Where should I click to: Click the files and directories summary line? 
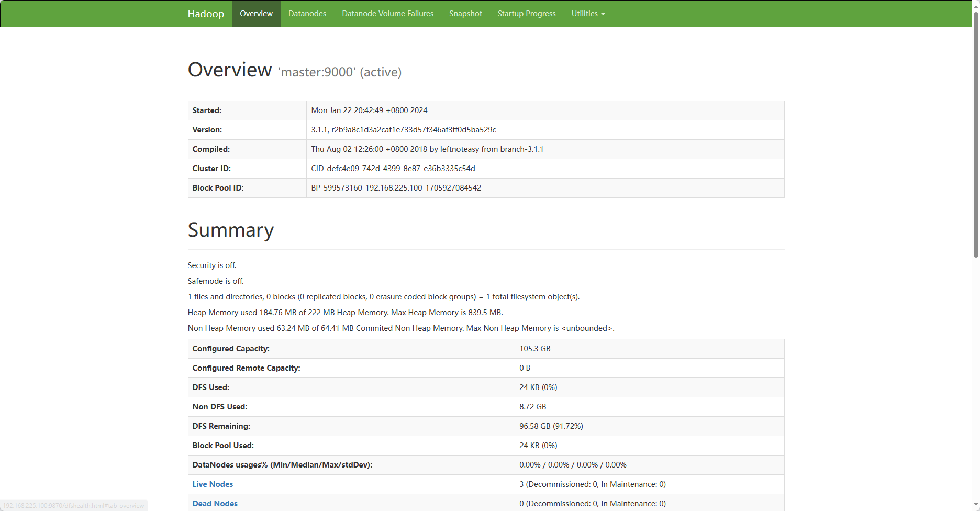coord(384,297)
